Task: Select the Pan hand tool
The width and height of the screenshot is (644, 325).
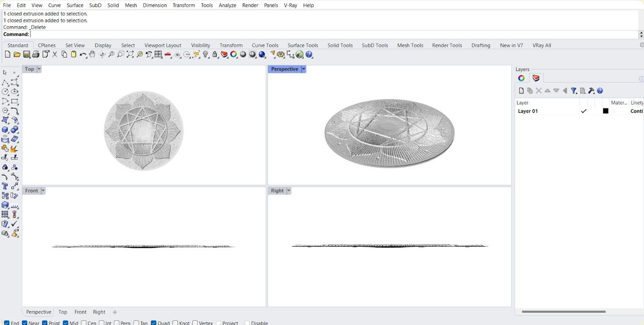Action: tap(92, 55)
